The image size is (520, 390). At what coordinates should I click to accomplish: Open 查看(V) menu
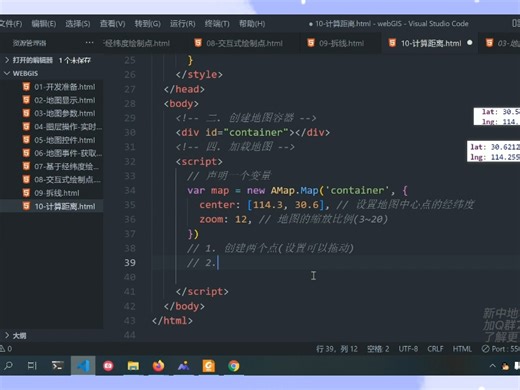point(113,24)
